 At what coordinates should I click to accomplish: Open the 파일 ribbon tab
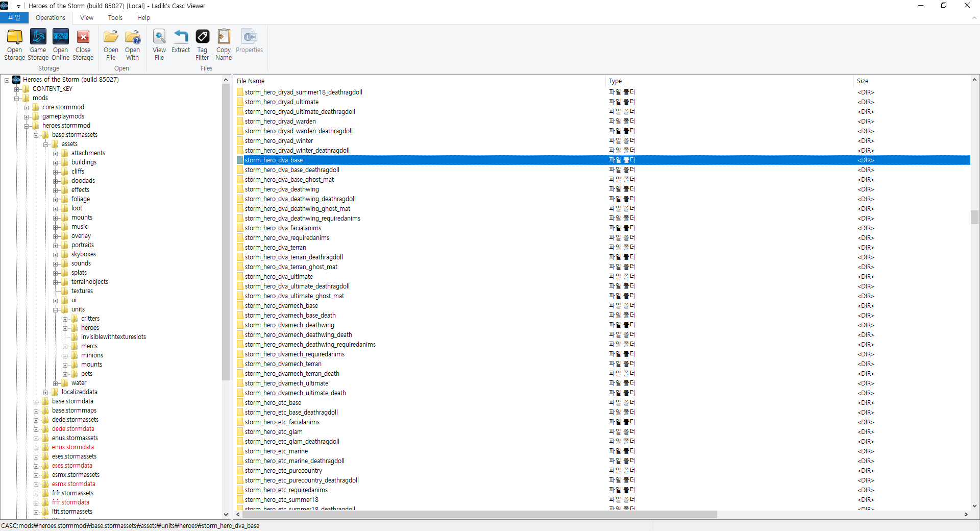click(14, 18)
